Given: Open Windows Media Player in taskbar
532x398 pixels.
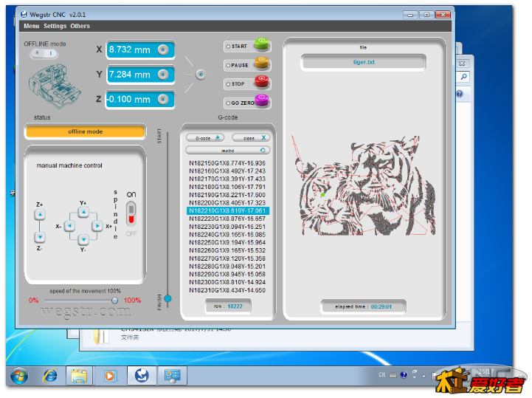Looking at the screenshot, I should pos(110,376).
